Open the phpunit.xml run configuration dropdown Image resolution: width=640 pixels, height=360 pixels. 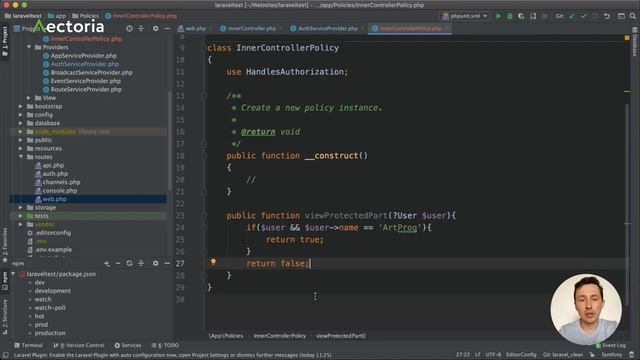point(465,16)
